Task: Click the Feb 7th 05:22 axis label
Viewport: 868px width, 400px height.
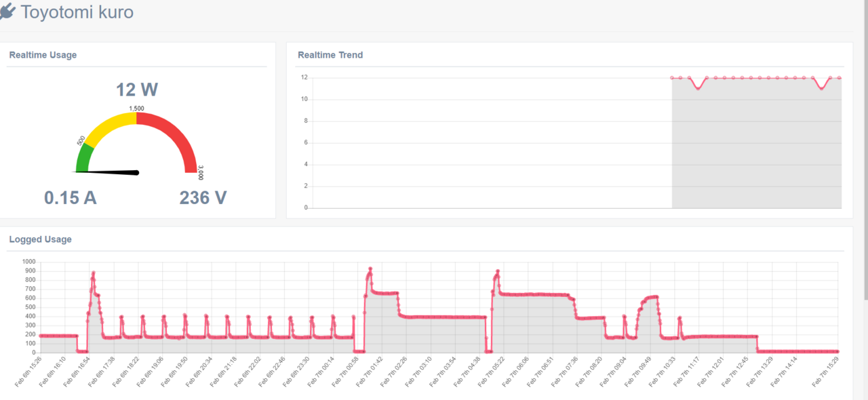Action: click(491, 372)
